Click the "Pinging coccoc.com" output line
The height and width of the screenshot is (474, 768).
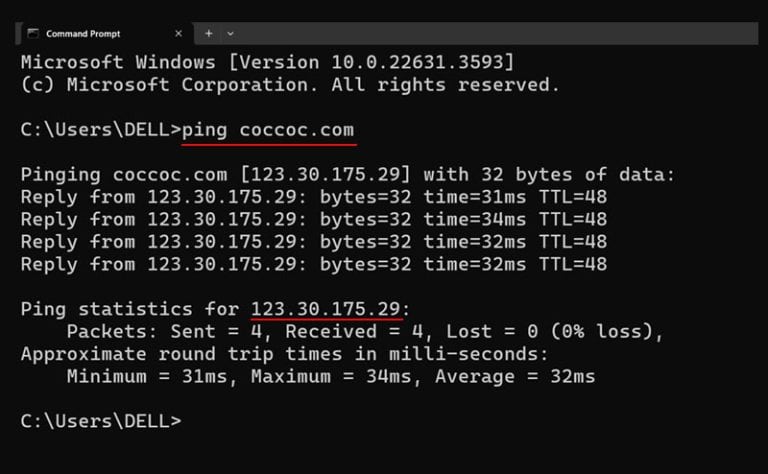tap(348, 175)
